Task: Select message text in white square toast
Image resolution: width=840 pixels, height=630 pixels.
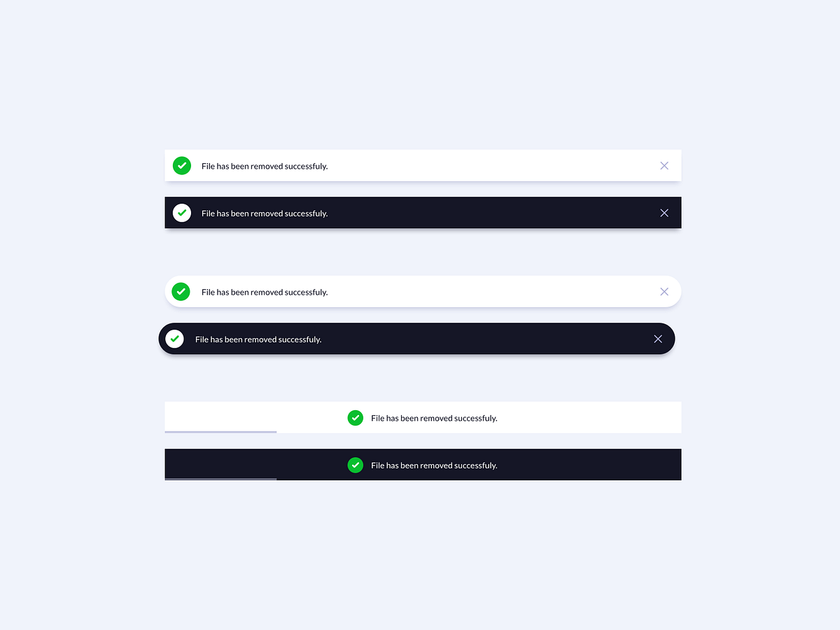Action: pyautogui.click(x=265, y=167)
